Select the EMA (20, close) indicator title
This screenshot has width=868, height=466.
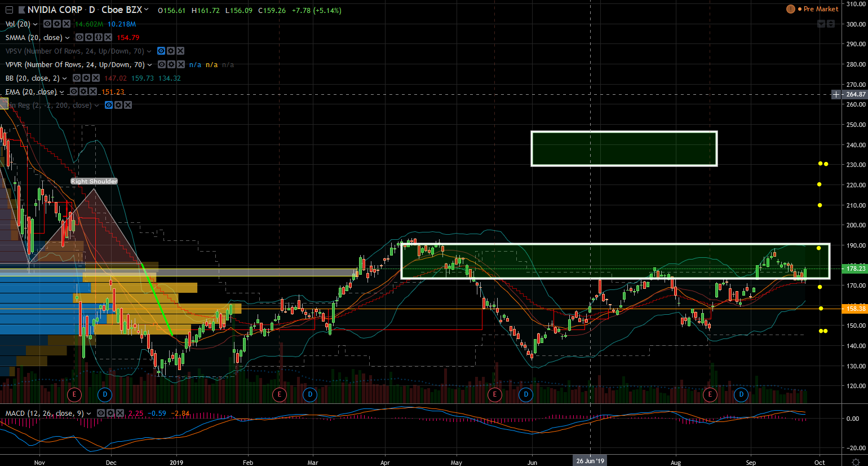point(31,91)
